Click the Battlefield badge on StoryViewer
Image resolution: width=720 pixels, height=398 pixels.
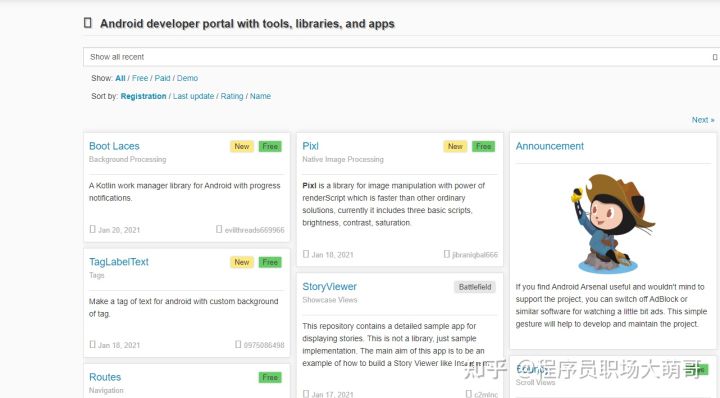(x=475, y=287)
